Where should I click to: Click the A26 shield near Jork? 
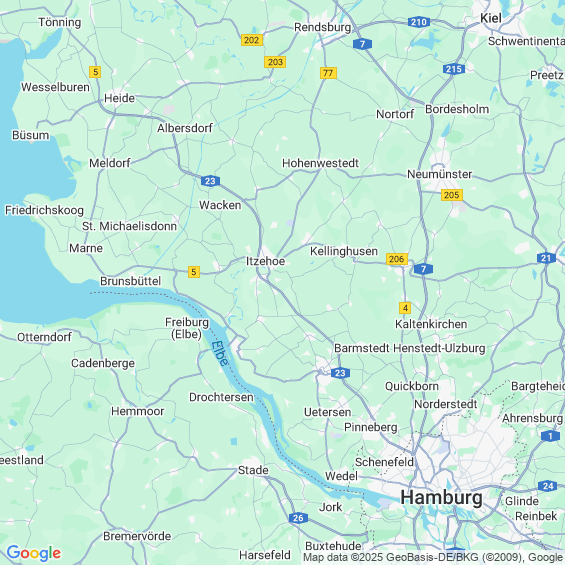coord(298,518)
